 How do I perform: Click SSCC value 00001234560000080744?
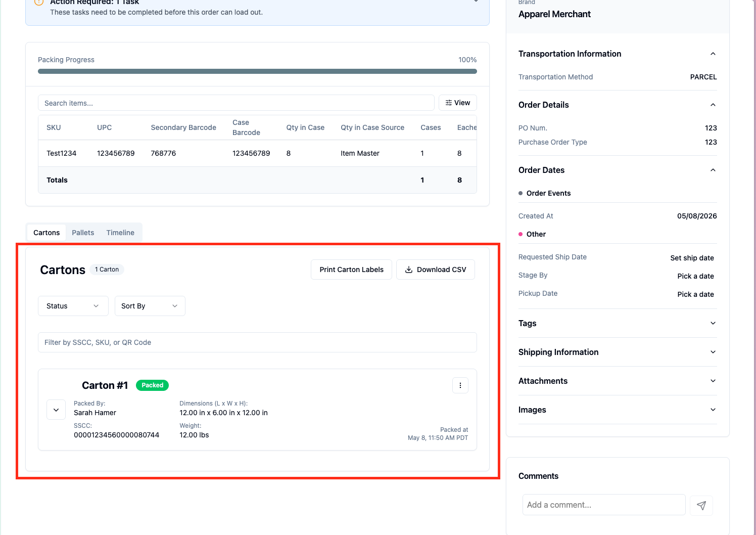tap(116, 435)
